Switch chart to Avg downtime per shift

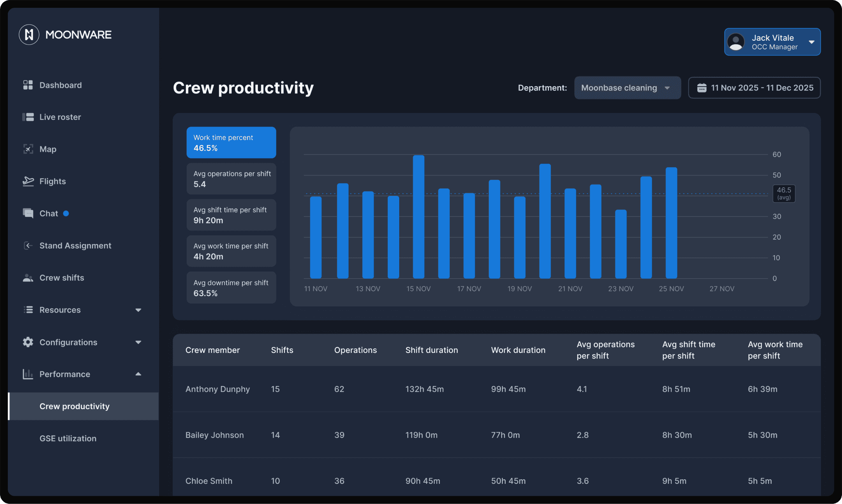pyautogui.click(x=231, y=288)
